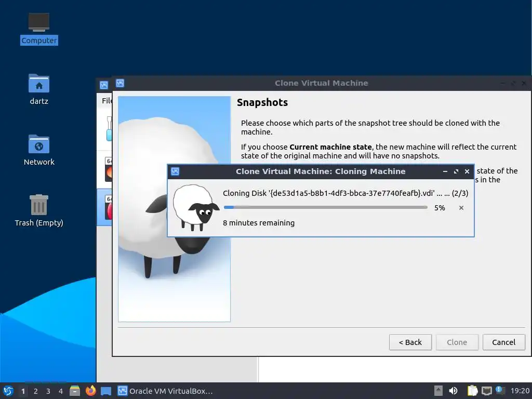Screen dimensions: 532x399
Task: Open the volume control in the system tray
Action: 453,391
